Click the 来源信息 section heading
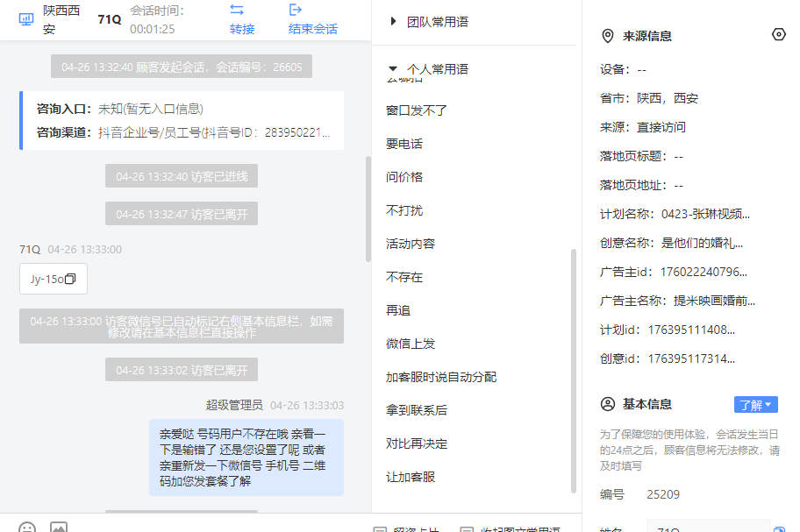800x532 pixels. click(x=647, y=36)
